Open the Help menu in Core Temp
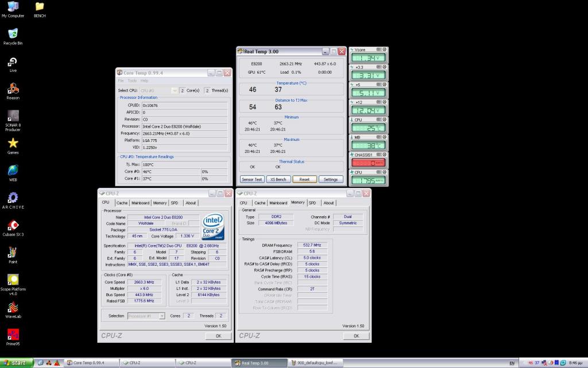The width and height of the screenshot is (588, 368). point(144,80)
